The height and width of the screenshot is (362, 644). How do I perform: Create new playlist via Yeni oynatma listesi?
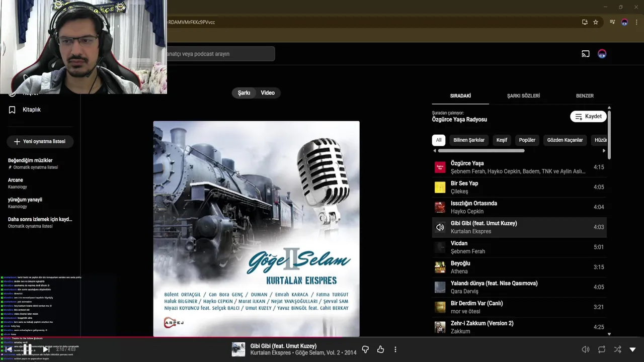40,142
